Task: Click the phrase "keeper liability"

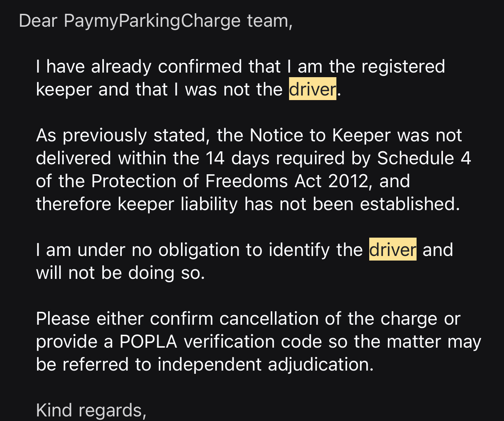Action: coord(178,204)
